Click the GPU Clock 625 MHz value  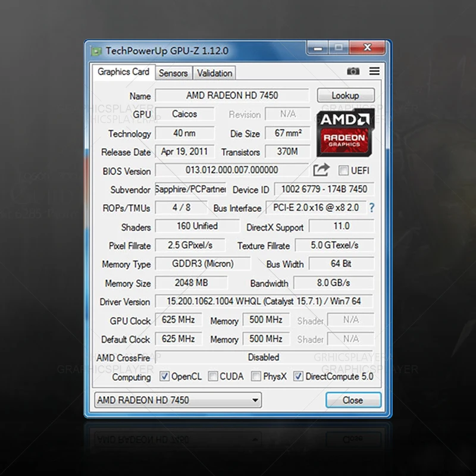coord(178,320)
